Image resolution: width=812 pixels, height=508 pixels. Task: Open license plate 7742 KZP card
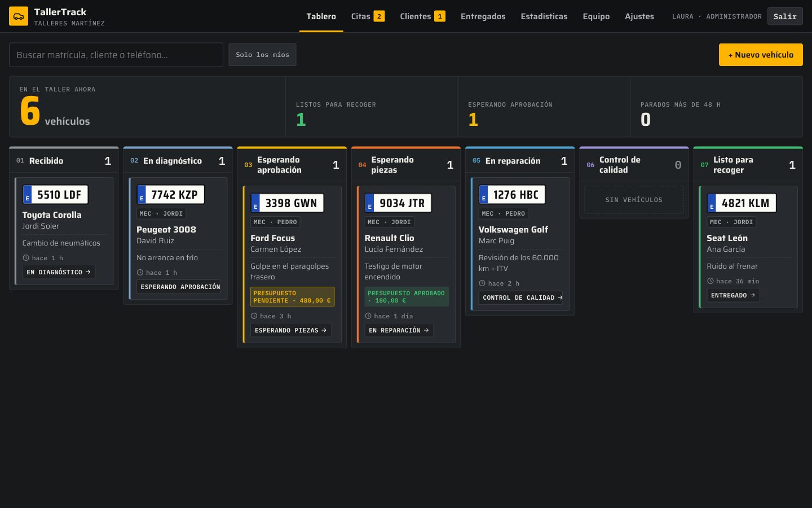point(170,195)
